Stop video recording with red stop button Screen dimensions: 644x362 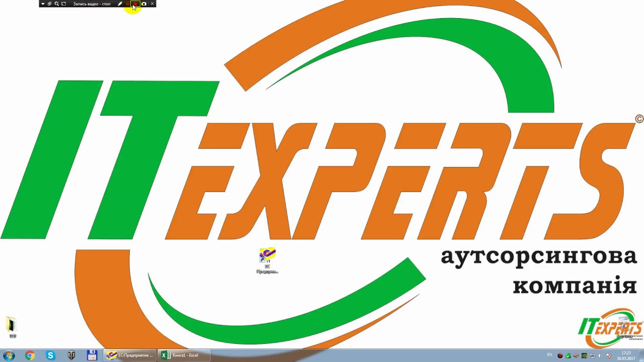135,4
